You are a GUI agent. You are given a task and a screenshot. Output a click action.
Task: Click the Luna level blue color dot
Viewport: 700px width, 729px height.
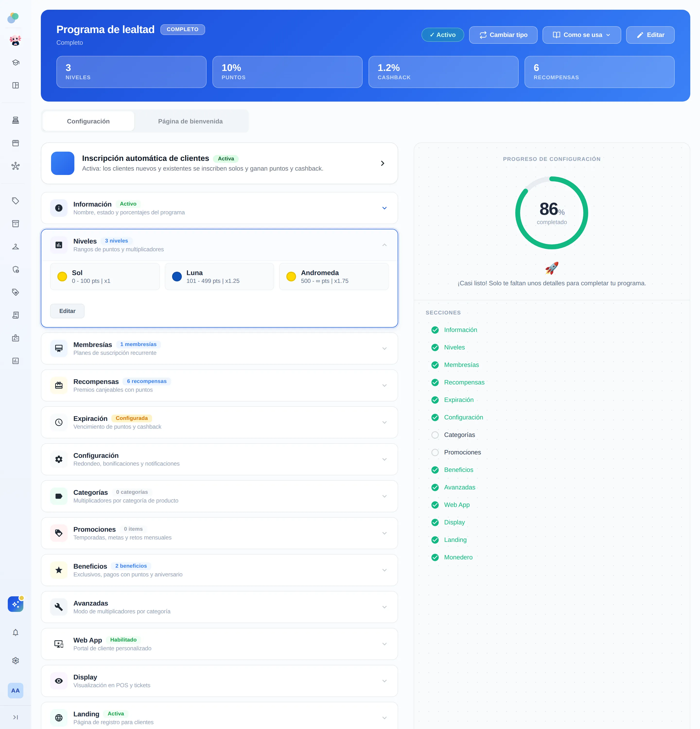[177, 276]
